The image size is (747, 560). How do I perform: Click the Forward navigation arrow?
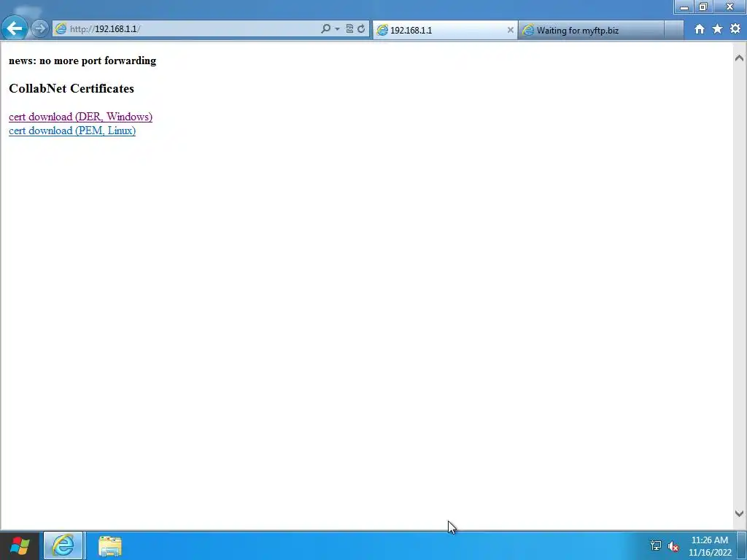[40, 29]
